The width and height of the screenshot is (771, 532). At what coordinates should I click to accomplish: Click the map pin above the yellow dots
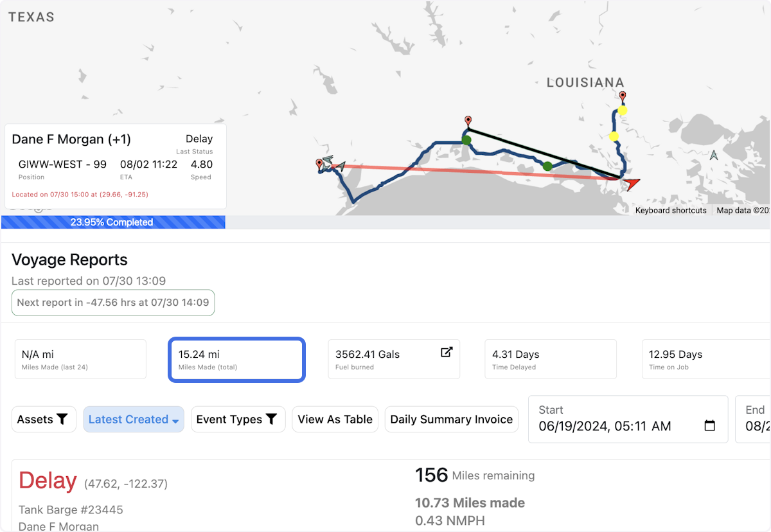(x=622, y=98)
